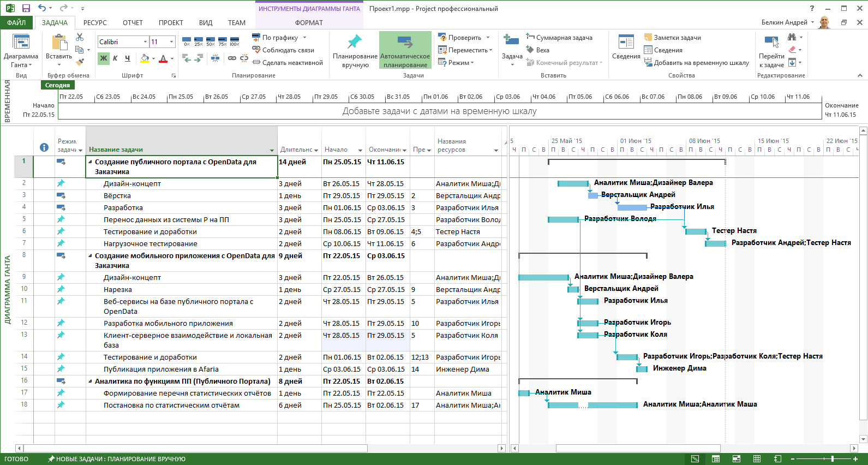
Task: Open Название задачи column filter dropdown
Action: [272, 150]
